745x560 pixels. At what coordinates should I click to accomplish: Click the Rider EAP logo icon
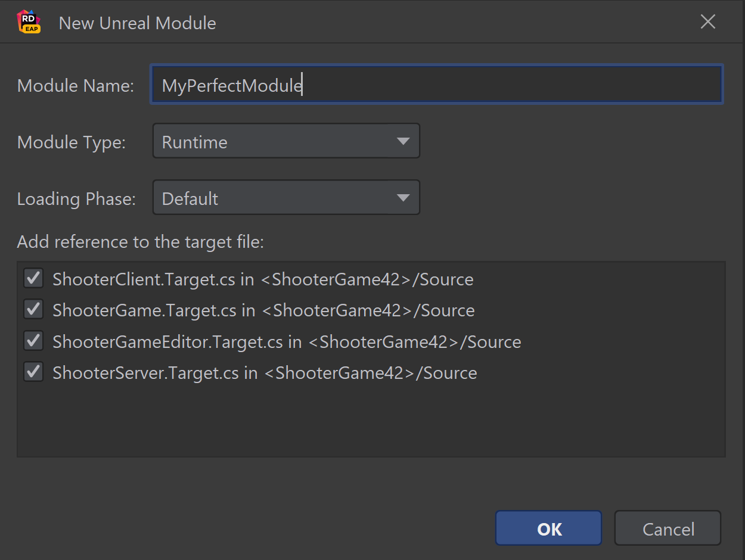click(29, 22)
